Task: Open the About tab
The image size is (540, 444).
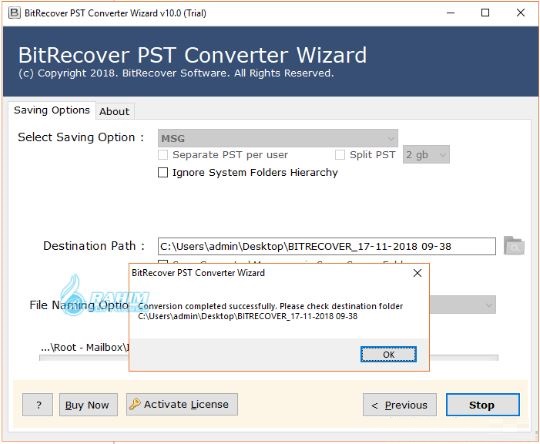Action: (x=114, y=111)
